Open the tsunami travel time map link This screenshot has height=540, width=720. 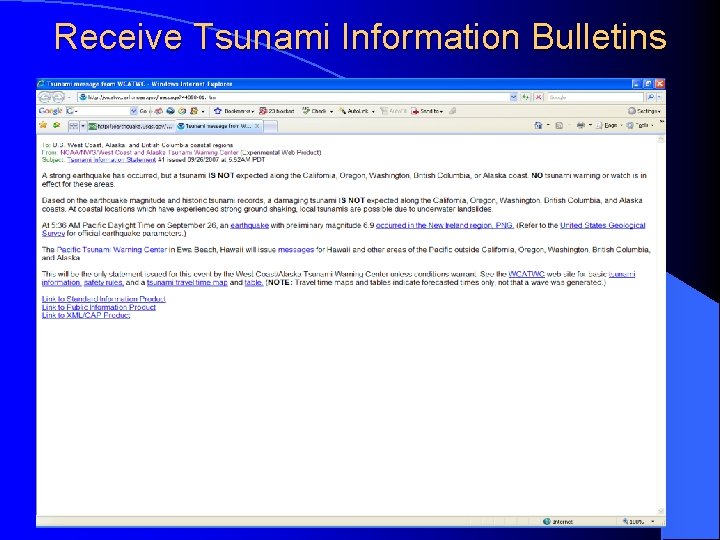click(187, 283)
